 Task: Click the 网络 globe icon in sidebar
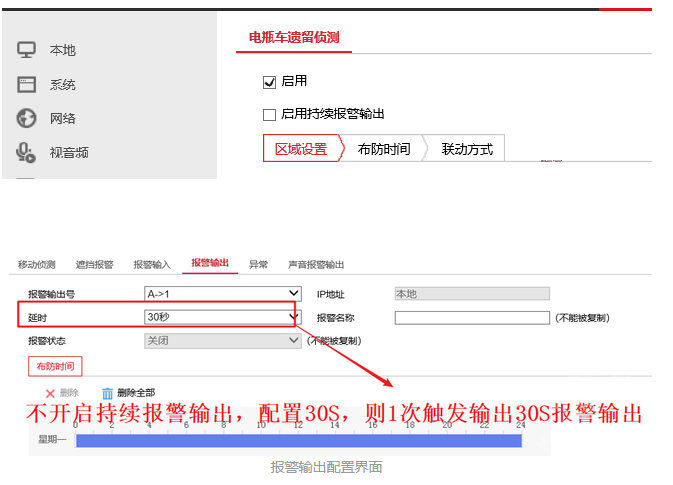27,118
